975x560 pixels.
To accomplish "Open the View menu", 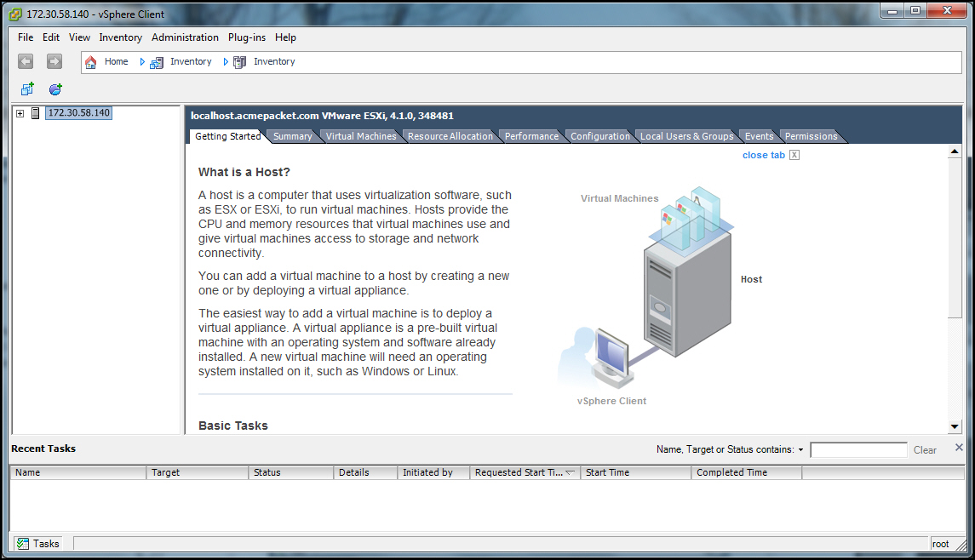I will coord(79,37).
